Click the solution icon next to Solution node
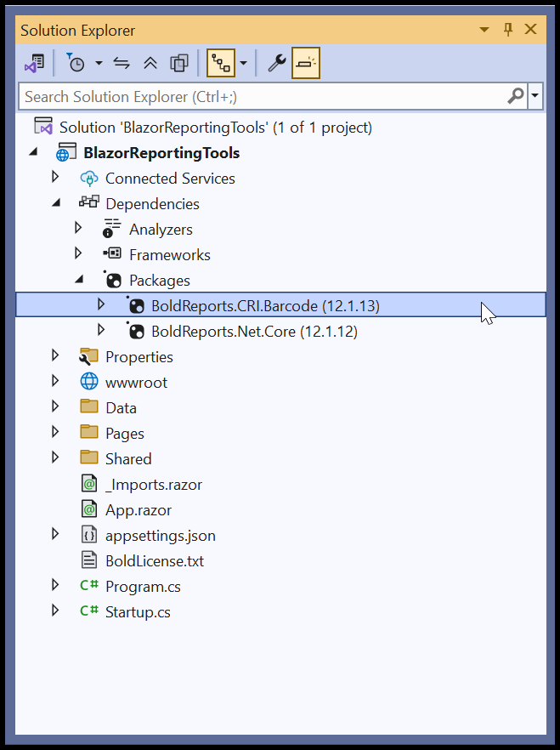The image size is (560, 750). (x=43, y=126)
